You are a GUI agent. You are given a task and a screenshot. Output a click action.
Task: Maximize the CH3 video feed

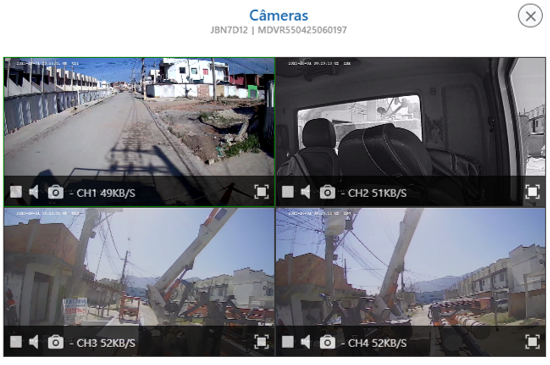click(x=261, y=342)
